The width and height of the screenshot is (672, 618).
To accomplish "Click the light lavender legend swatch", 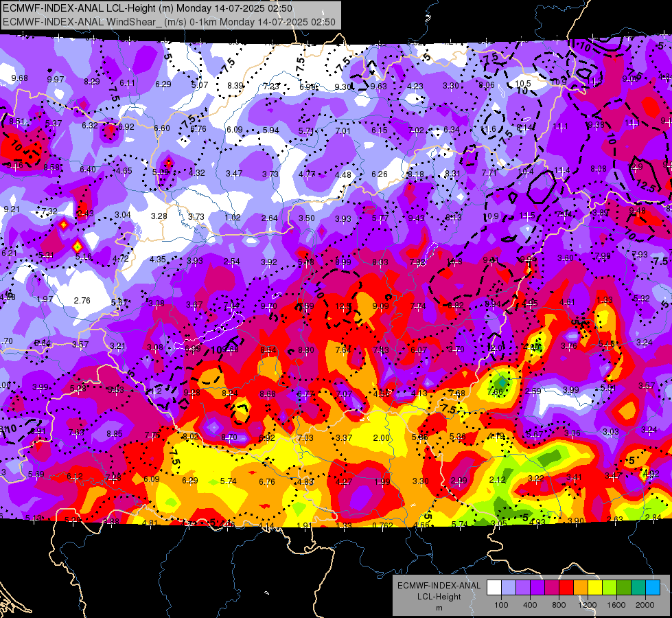I will coord(509,588).
